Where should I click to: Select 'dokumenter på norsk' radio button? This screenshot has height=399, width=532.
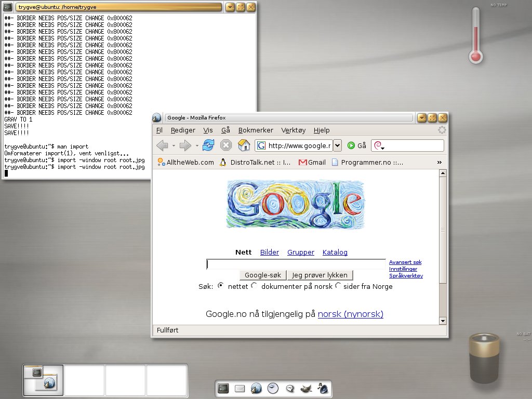254,286
